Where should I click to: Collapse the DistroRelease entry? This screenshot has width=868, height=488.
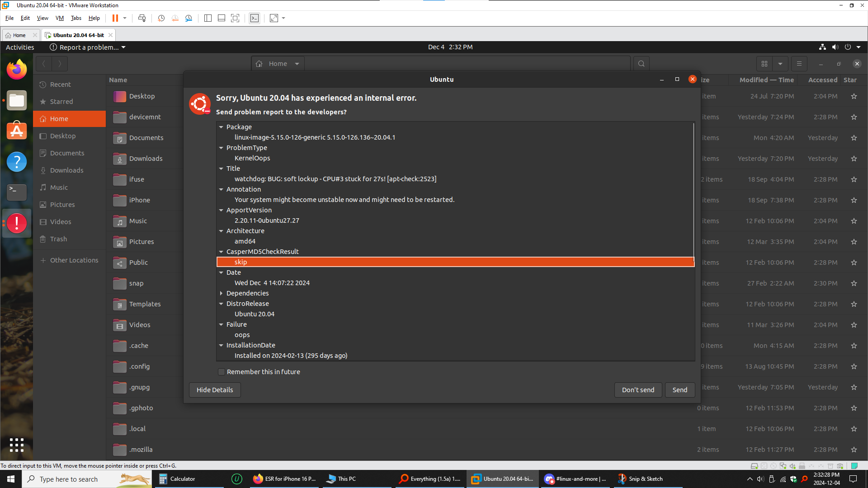(x=221, y=304)
